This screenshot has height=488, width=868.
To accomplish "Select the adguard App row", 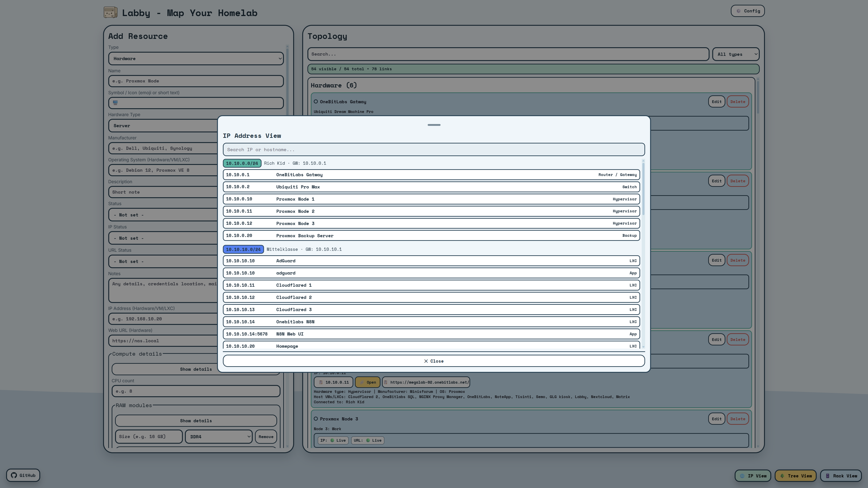I will [x=431, y=273].
